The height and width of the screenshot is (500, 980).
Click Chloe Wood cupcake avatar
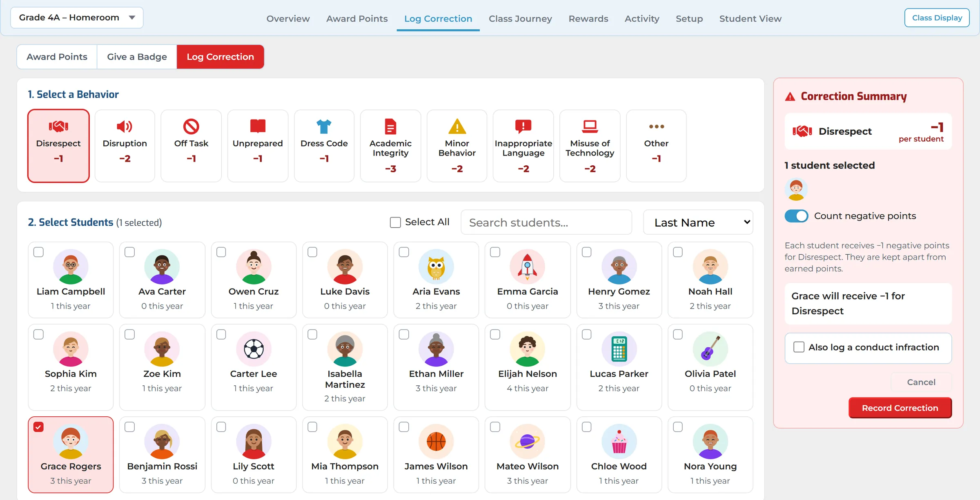(x=619, y=442)
